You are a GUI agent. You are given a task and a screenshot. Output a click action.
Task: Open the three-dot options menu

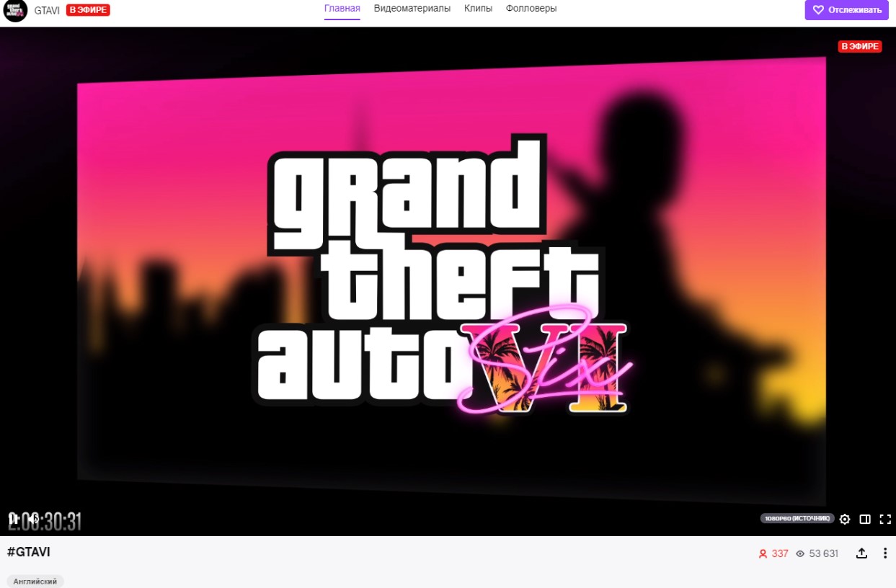884,553
